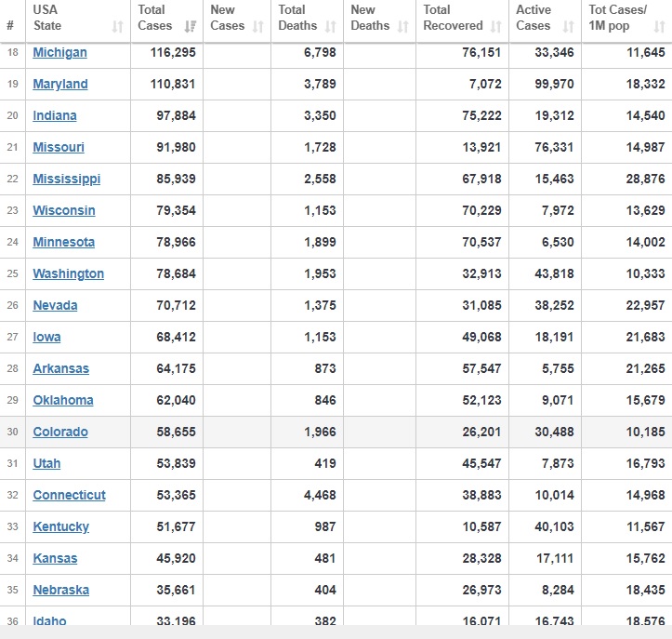This screenshot has height=639, width=672.
Task: Sort table by USA State column icon
Action: (117, 27)
